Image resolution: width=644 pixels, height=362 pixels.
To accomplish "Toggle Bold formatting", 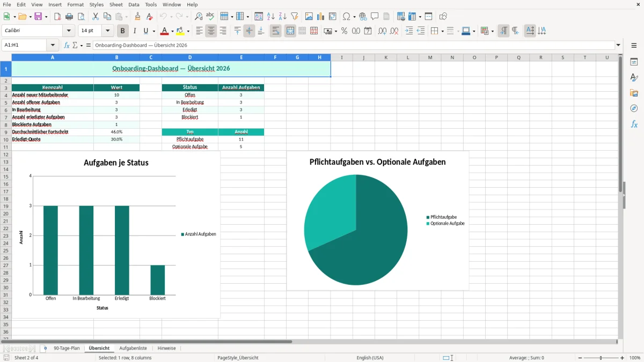I will tap(123, 31).
